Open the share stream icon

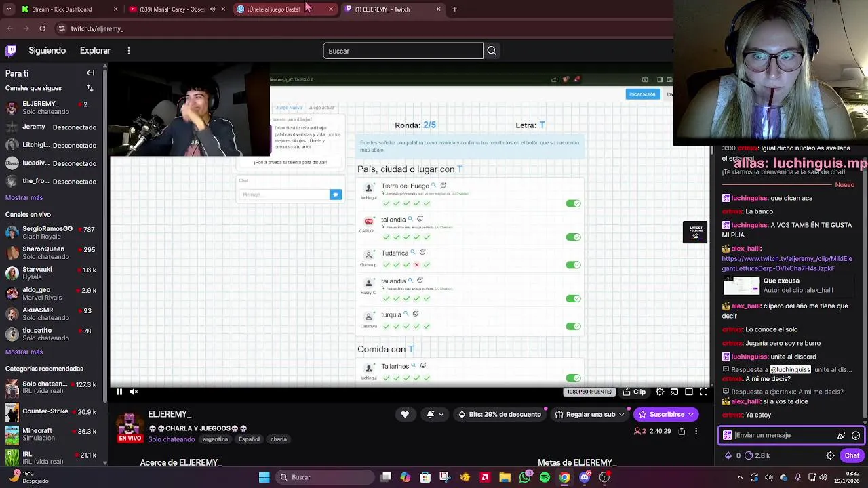pyautogui.click(x=682, y=431)
